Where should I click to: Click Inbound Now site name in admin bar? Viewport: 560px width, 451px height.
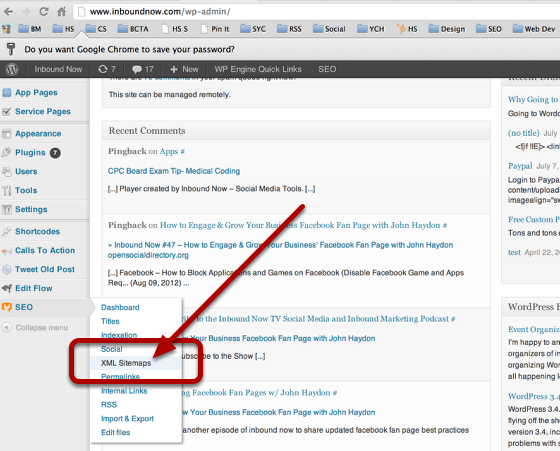point(58,69)
